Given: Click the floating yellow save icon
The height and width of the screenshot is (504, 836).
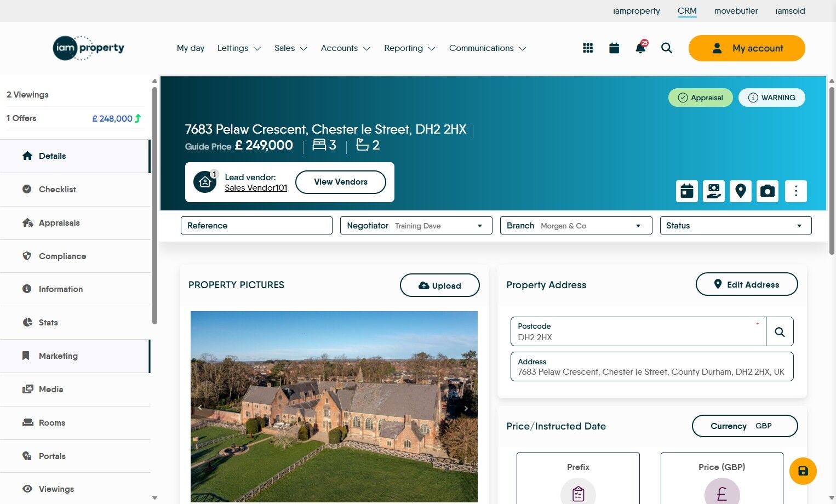Looking at the screenshot, I should 803,471.
